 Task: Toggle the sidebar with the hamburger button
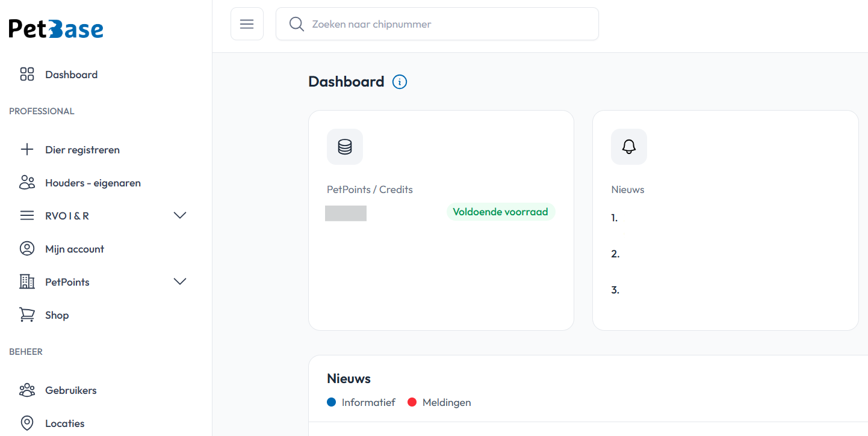(x=247, y=24)
